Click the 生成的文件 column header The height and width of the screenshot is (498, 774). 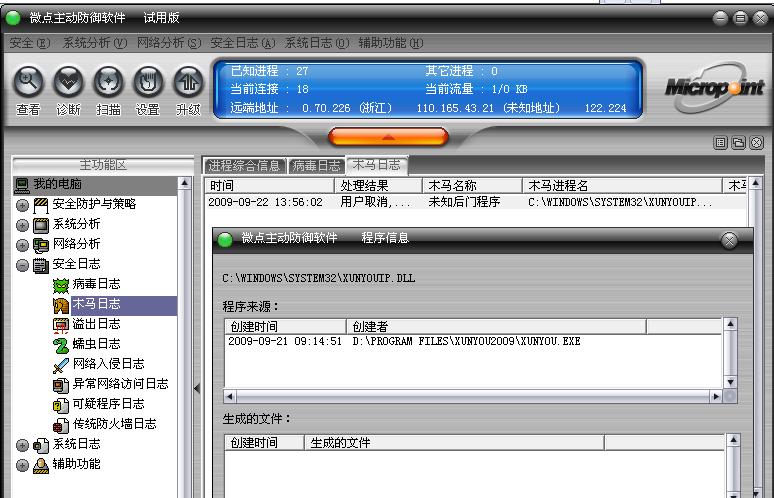tap(454, 443)
